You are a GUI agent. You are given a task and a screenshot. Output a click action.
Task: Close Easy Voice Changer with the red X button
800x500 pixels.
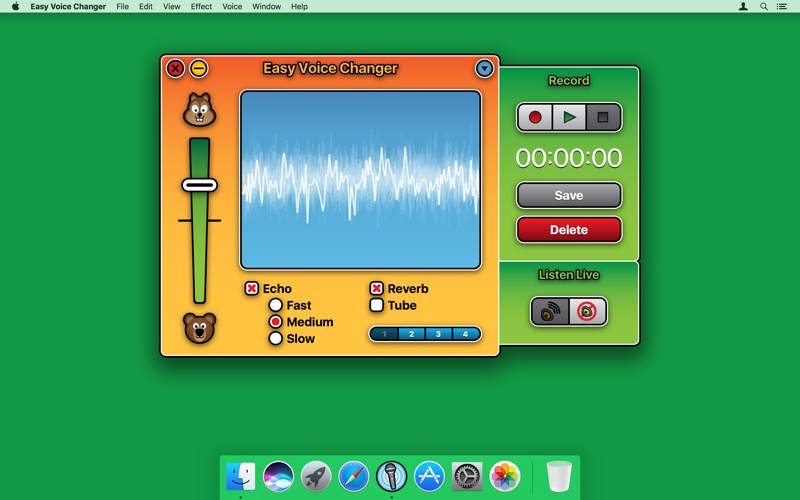tap(175, 68)
